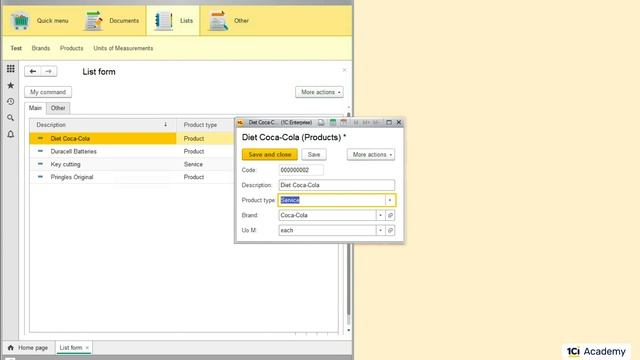Close the Diet Coca-Cola dialog window
The height and width of the screenshot is (360, 640).
[399, 122]
